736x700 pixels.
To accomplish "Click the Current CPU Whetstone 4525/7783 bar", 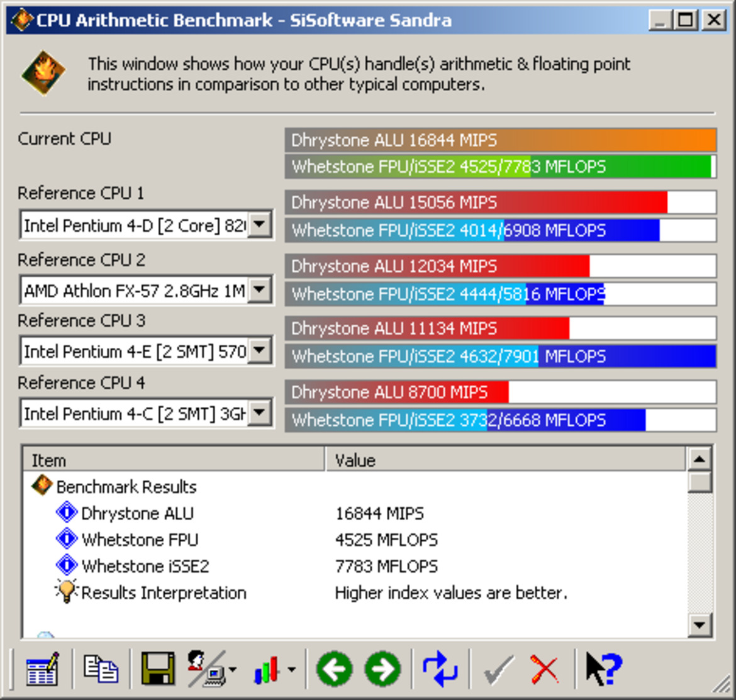I will point(500,167).
